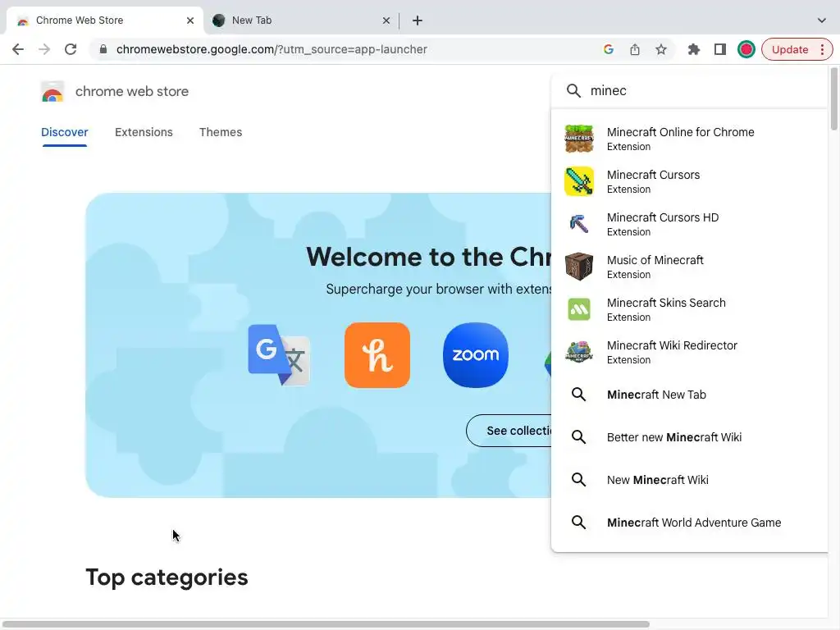The image size is (840, 630).
Task: Select Minecraft Online for Chrome suggestion
Action: 689,139
